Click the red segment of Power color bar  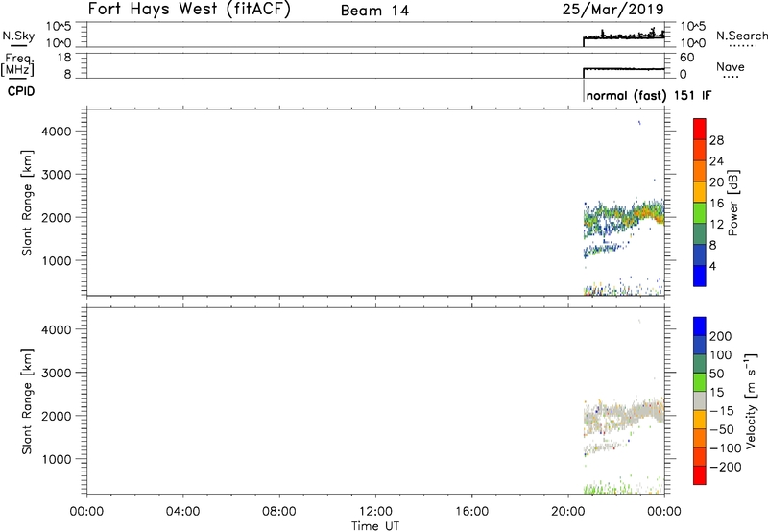[700, 129]
